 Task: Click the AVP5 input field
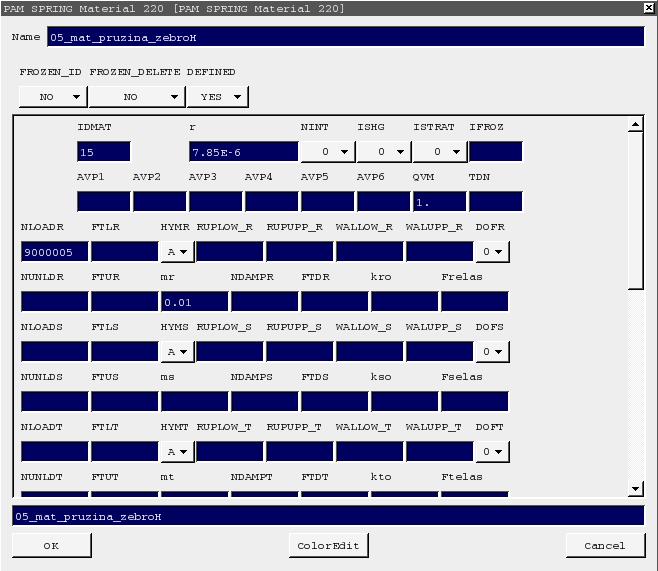pos(327,201)
